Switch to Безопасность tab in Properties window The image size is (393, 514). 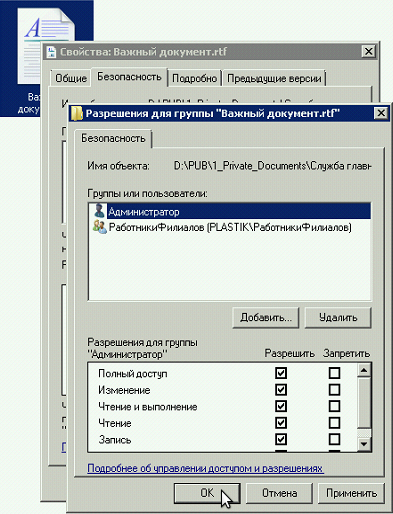[129, 77]
